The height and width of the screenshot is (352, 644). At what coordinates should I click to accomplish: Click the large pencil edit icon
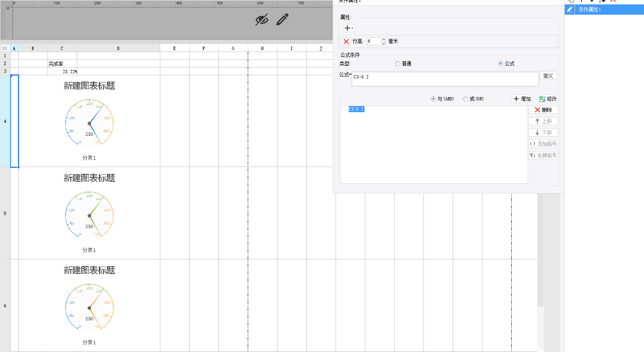[282, 20]
